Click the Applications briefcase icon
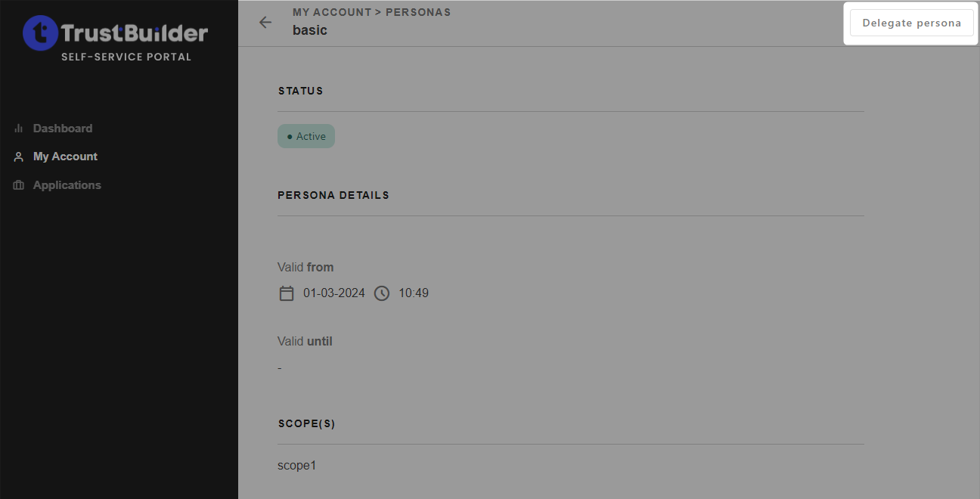This screenshot has height=499, width=980. tap(19, 185)
